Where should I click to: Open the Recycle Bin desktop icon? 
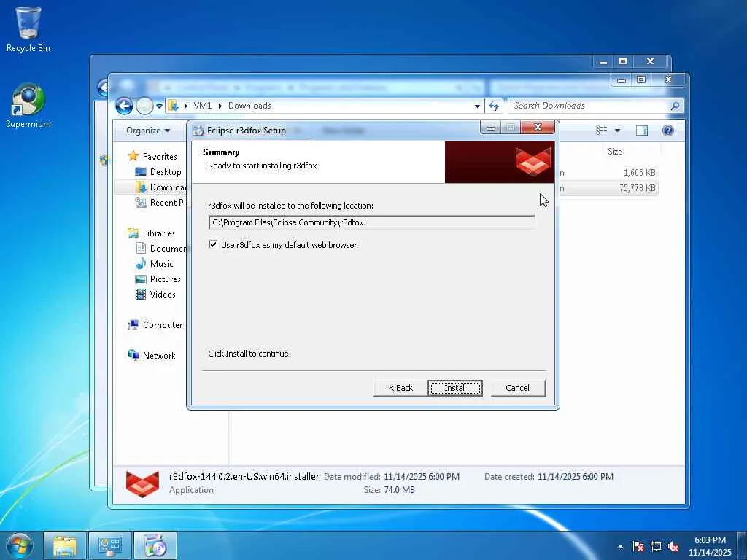(x=28, y=29)
